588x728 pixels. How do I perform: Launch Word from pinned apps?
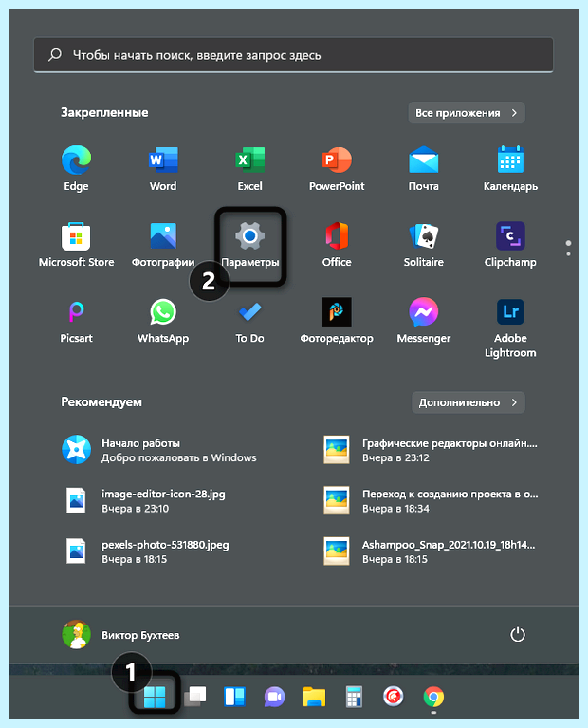coord(163,168)
